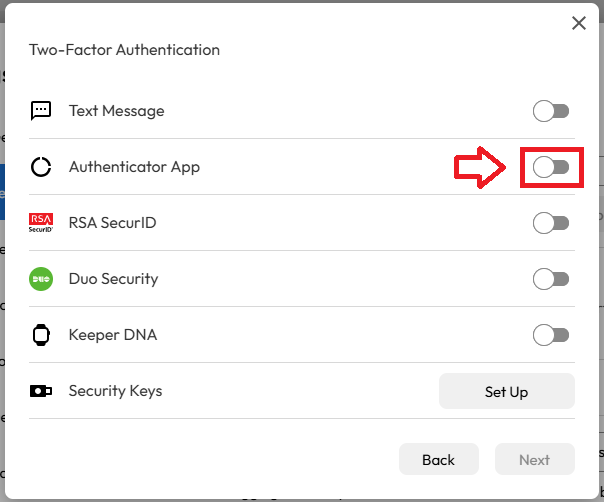Click the RSA SecurID logo
Image resolution: width=604 pixels, height=502 pixels.
tap(41, 223)
